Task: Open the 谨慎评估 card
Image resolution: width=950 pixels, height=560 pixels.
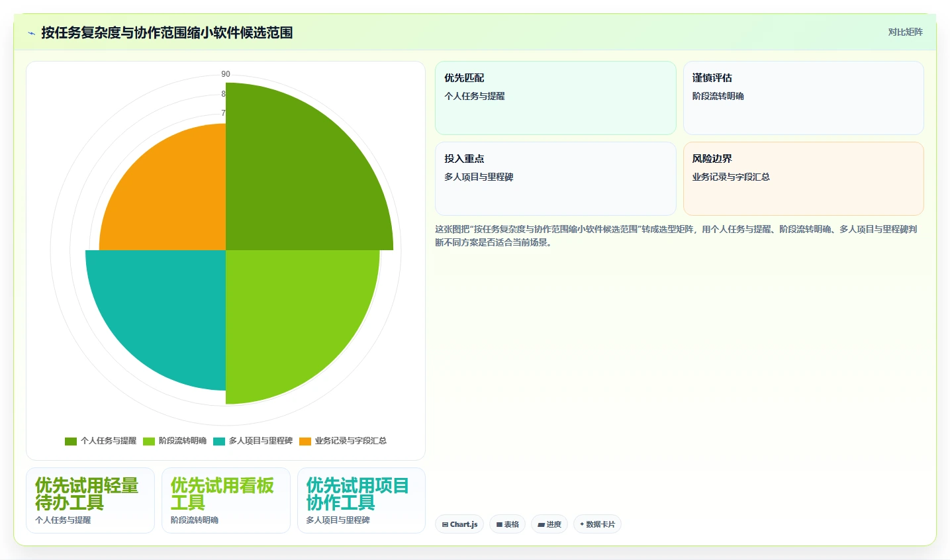Action: pyautogui.click(x=803, y=98)
